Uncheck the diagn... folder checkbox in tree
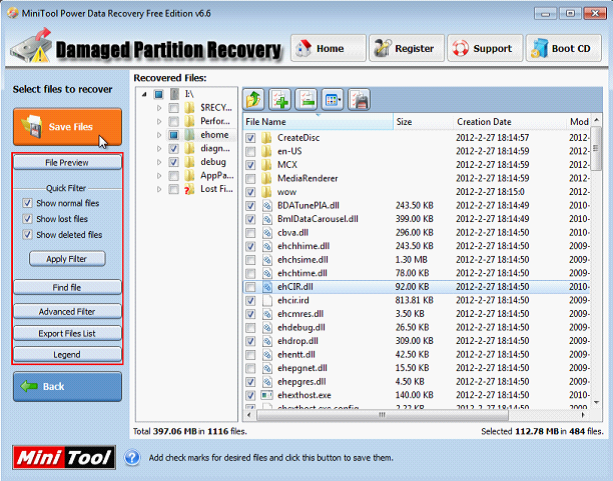The image size is (613, 481). click(174, 149)
